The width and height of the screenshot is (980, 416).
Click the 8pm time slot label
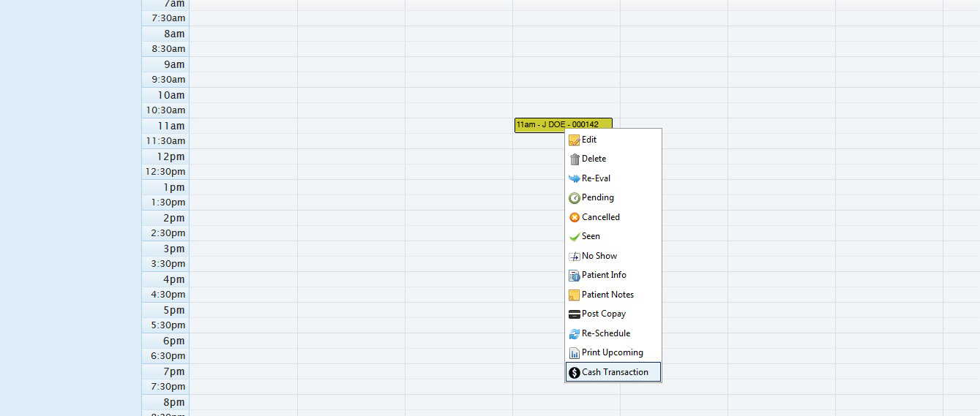[x=173, y=402]
